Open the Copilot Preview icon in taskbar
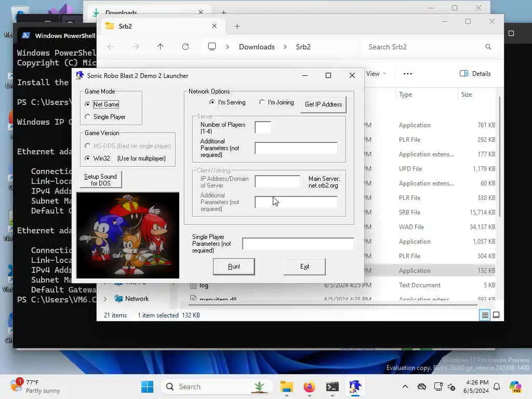This screenshot has height=399, width=532. point(515,387)
